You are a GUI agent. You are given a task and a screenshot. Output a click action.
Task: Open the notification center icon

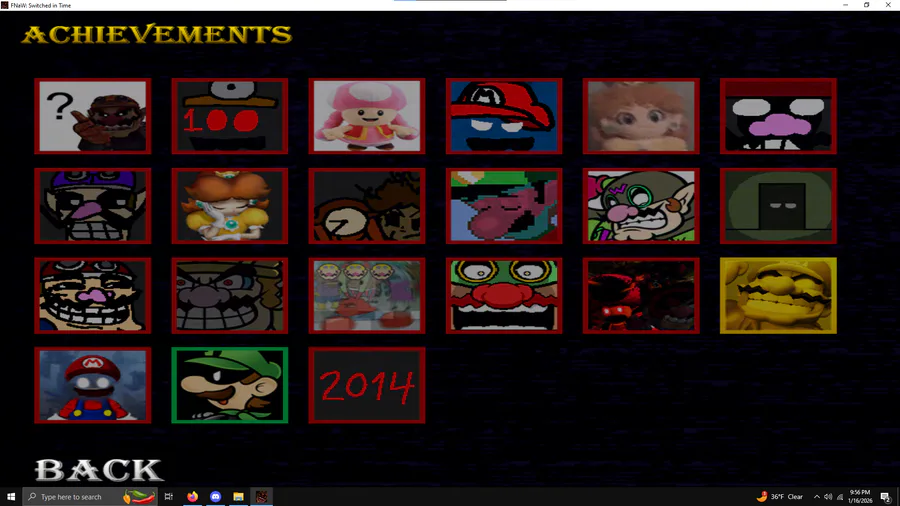point(886,497)
